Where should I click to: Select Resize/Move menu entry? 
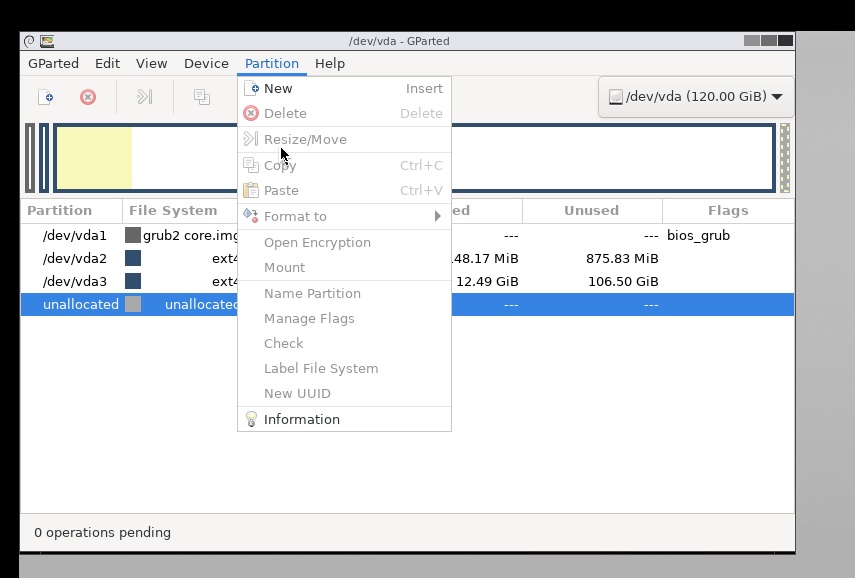(x=344, y=140)
